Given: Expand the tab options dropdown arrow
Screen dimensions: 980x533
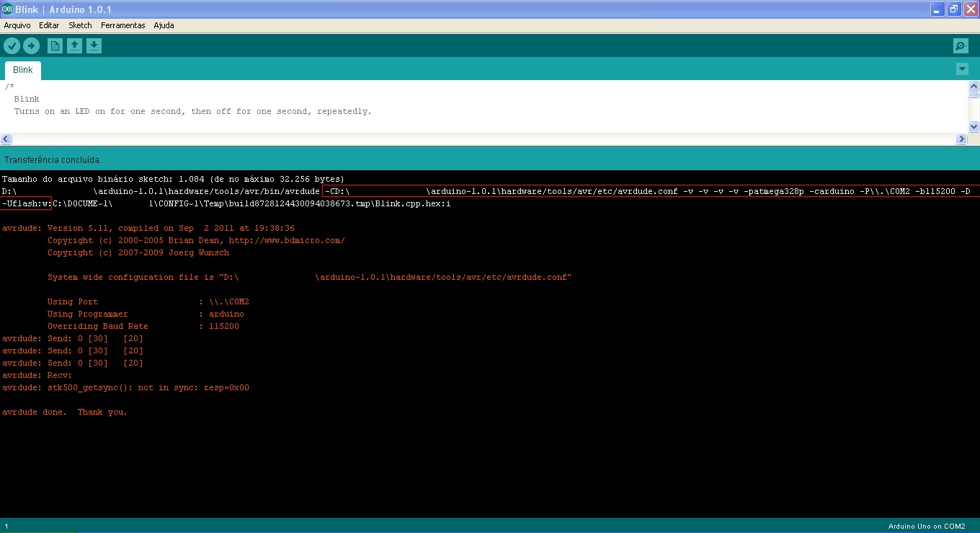Looking at the screenshot, I should (962, 69).
